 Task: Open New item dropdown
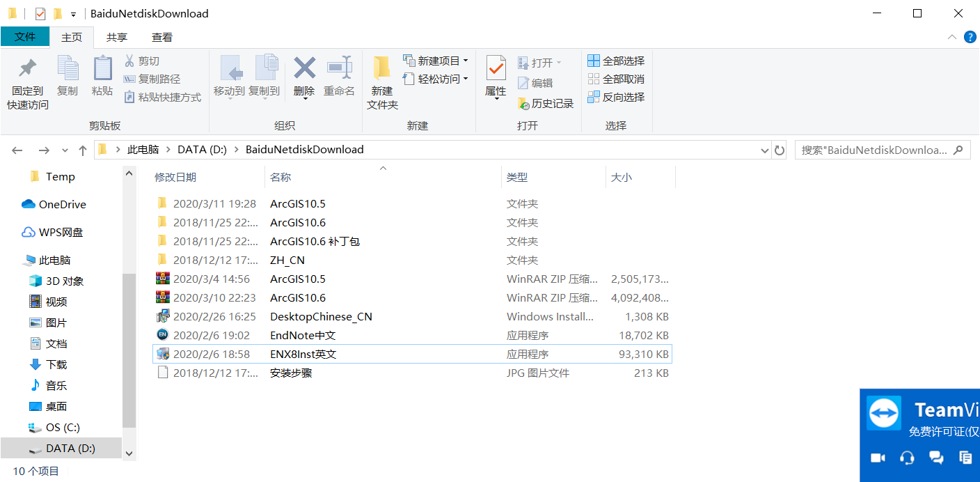click(x=435, y=61)
